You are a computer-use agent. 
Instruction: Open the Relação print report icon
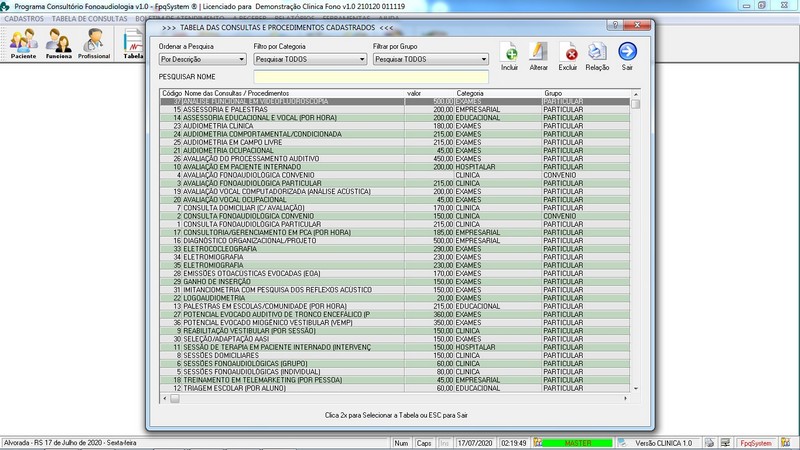pos(598,54)
